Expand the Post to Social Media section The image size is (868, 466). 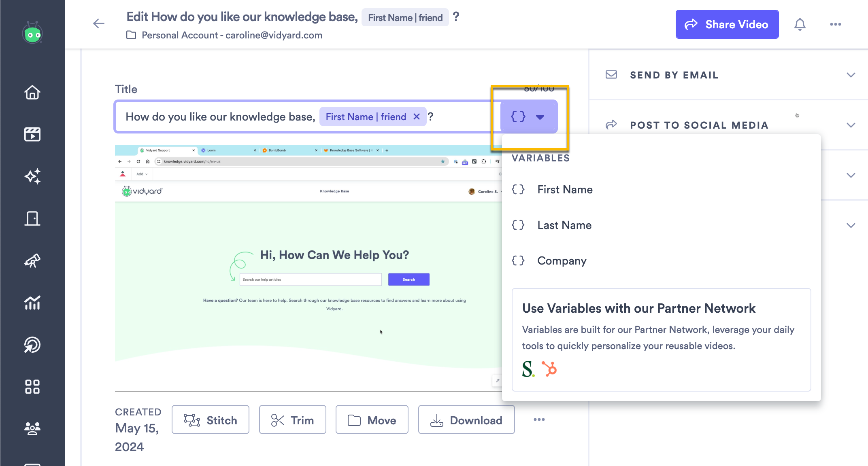[x=851, y=125]
